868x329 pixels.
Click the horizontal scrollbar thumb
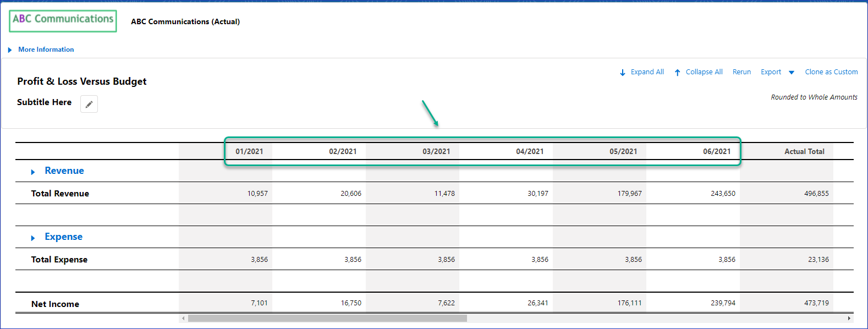327,318
